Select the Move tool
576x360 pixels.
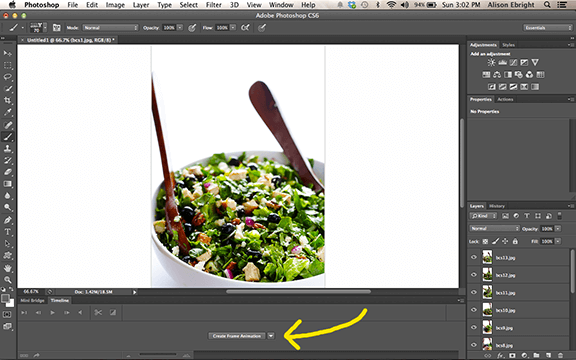(x=7, y=53)
